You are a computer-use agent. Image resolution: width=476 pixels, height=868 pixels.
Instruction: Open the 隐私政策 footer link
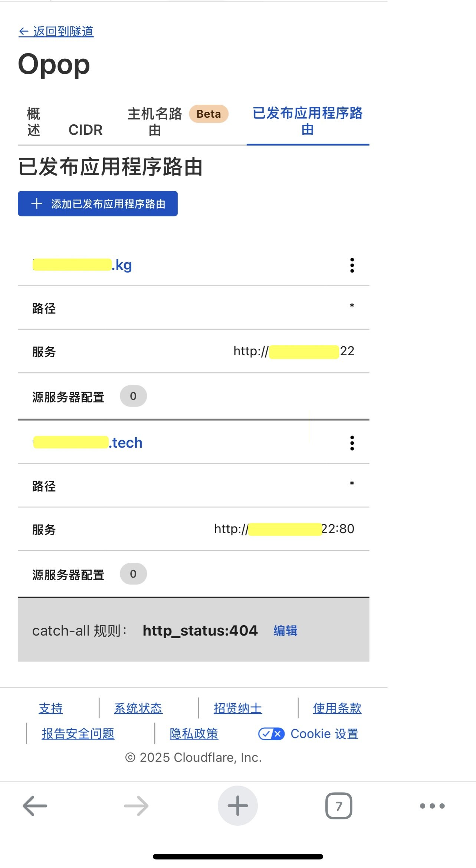194,734
